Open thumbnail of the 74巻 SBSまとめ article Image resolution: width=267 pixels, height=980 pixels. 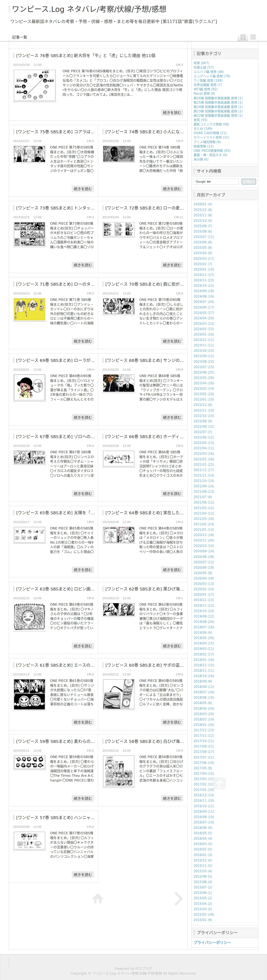pyautogui.click(x=119, y=154)
